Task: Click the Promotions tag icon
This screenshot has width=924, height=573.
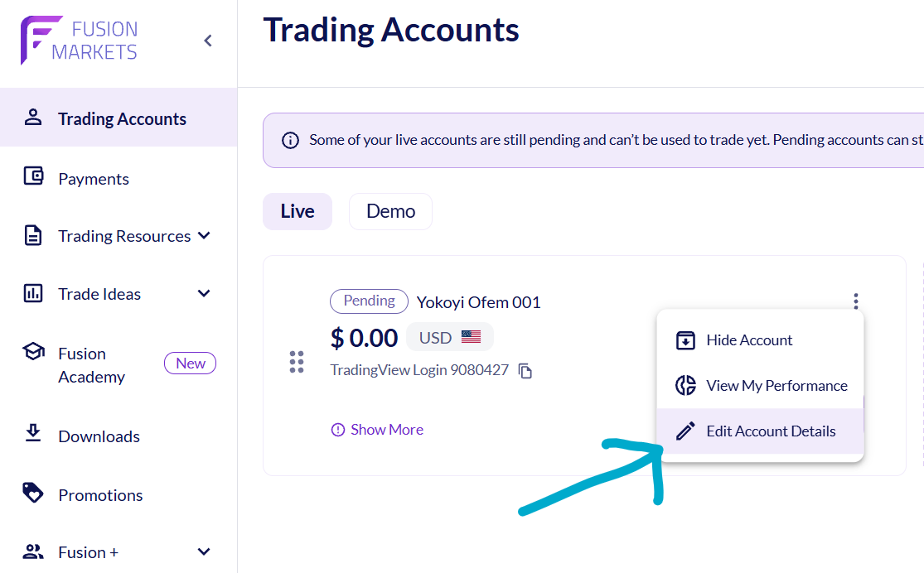Action: pos(33,493)
